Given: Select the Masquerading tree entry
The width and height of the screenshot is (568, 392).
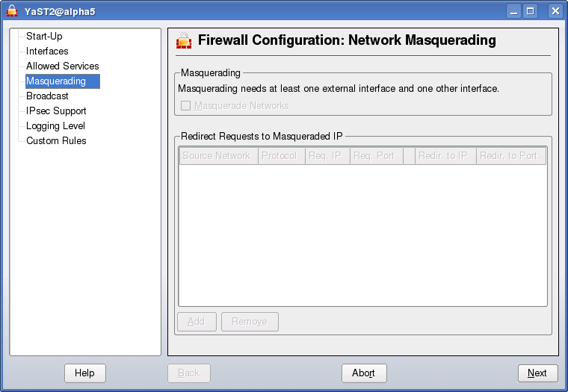Looking at the screenshot, I should tap(56, 81).
